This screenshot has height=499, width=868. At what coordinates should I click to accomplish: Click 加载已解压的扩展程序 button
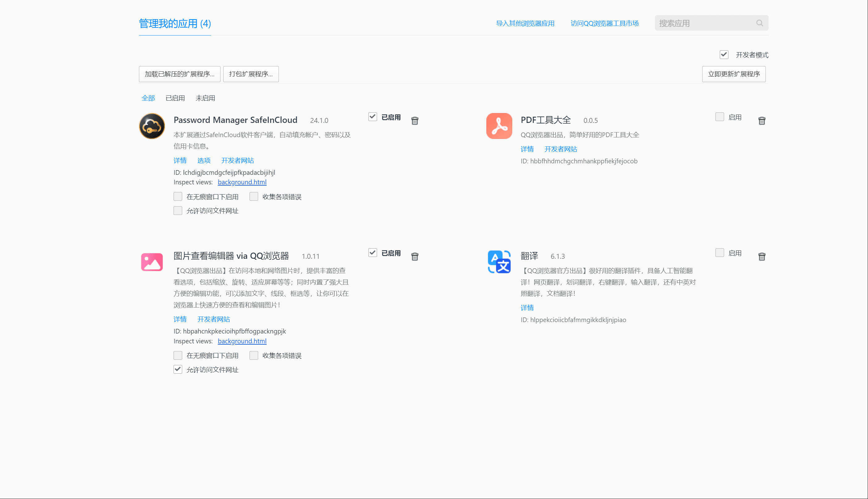(180, 74)
